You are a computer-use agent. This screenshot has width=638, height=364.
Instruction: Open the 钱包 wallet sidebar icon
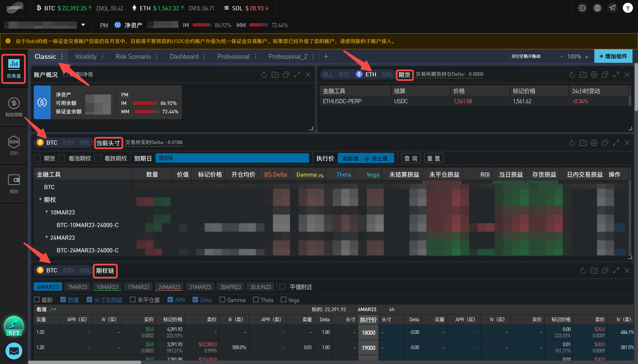[13, 183]
